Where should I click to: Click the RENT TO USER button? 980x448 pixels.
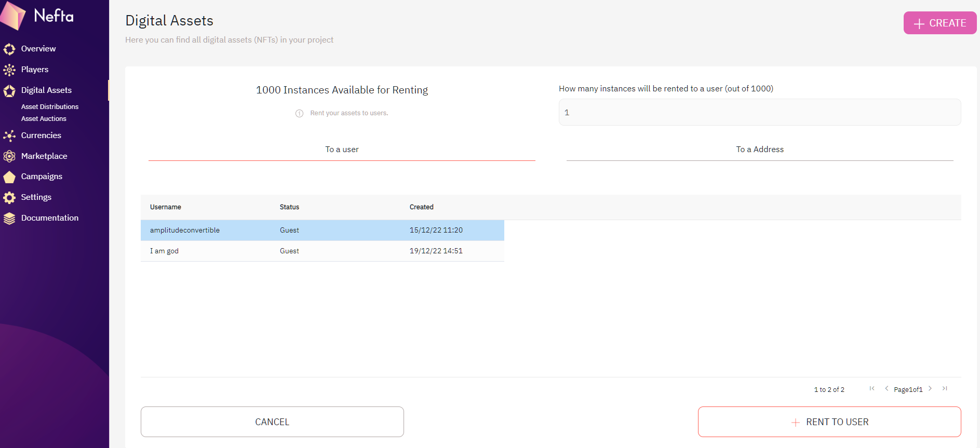pos(829,422)
